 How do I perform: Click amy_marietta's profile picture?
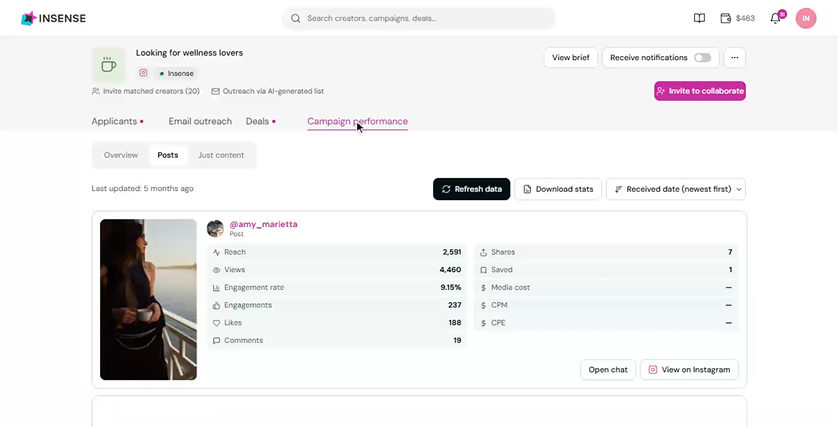215,228
